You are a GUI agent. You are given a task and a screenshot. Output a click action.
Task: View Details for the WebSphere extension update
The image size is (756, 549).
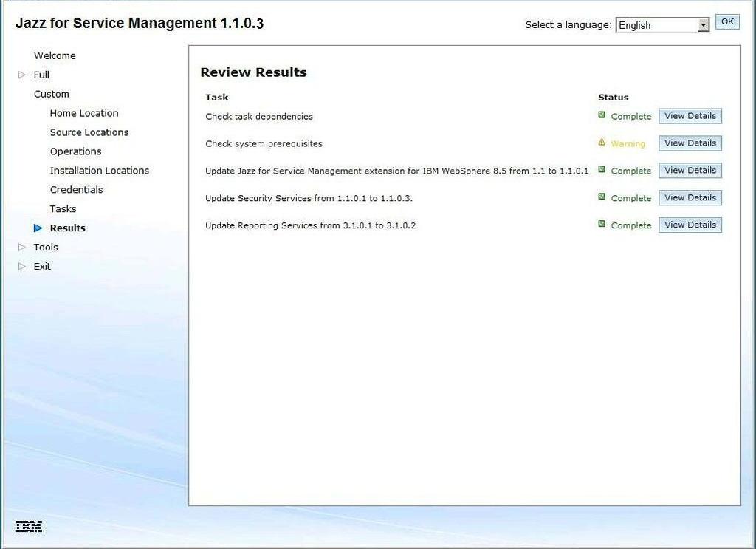click(690, 170)
